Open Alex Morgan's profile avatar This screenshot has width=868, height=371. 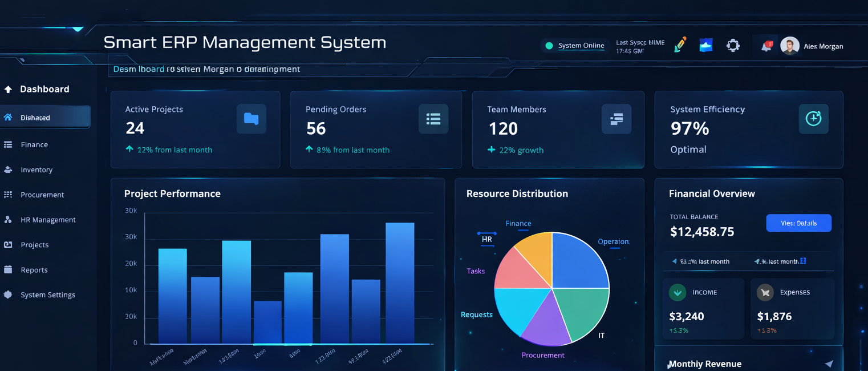point(790,46)
